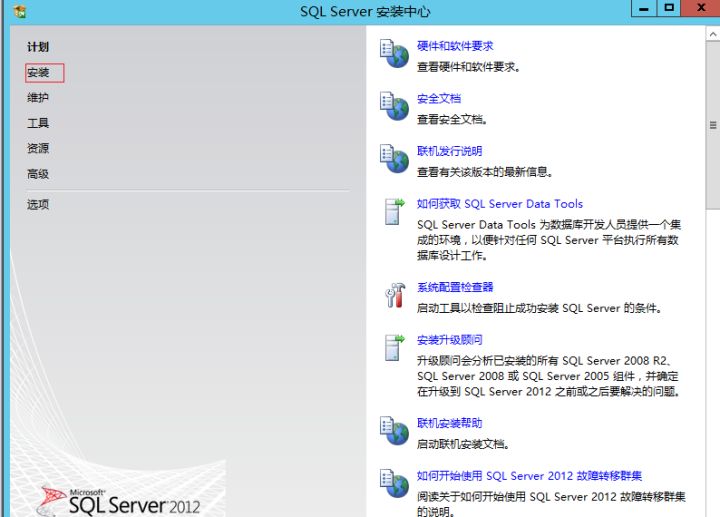Viewport: 720px width, 517px height.
Task: Click the description 查看安全文档。
Action: [x=452, y=119]
